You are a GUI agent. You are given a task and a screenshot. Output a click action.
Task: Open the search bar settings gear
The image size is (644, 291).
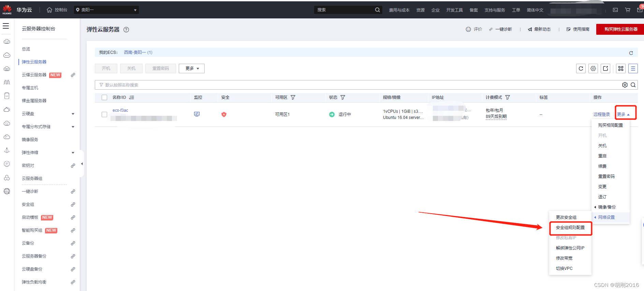(x=625, y=85)
